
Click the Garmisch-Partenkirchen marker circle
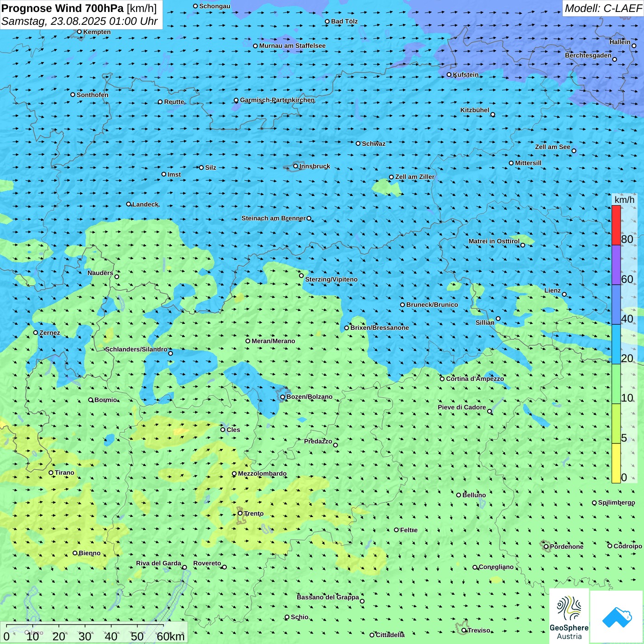236,100
